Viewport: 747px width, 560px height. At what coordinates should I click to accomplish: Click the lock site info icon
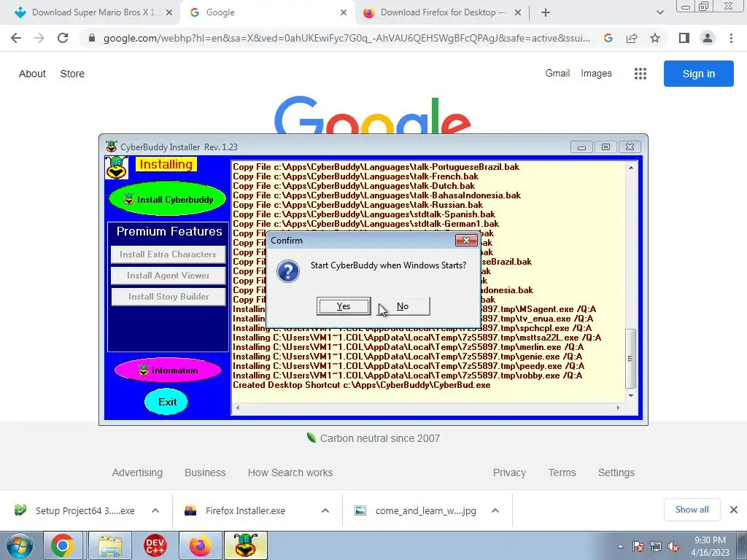[92, 38]
